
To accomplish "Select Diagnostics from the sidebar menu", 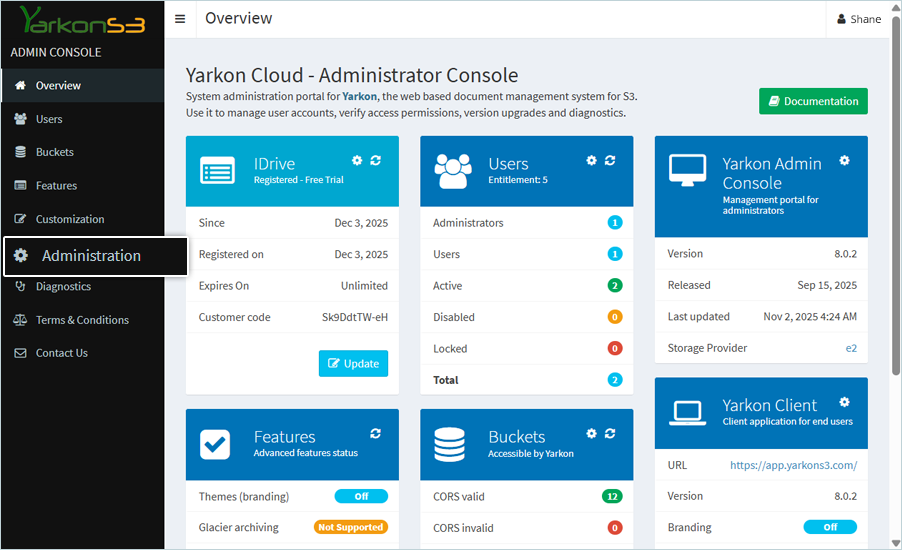I will 63,287.
